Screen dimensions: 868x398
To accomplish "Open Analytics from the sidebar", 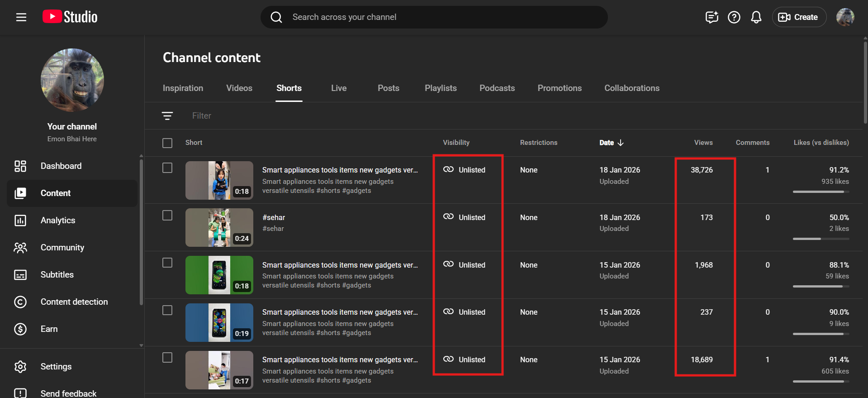I will click(58, 221).
